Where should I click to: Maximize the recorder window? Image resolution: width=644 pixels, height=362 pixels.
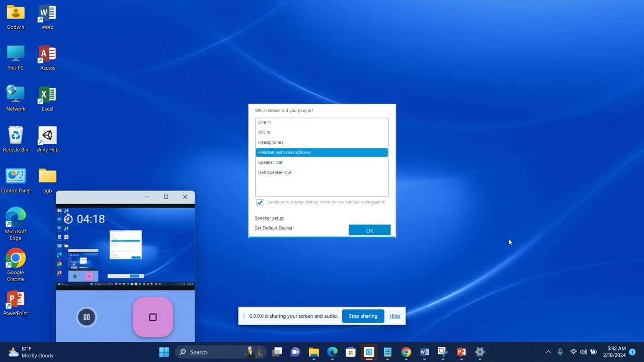[166, 197]
